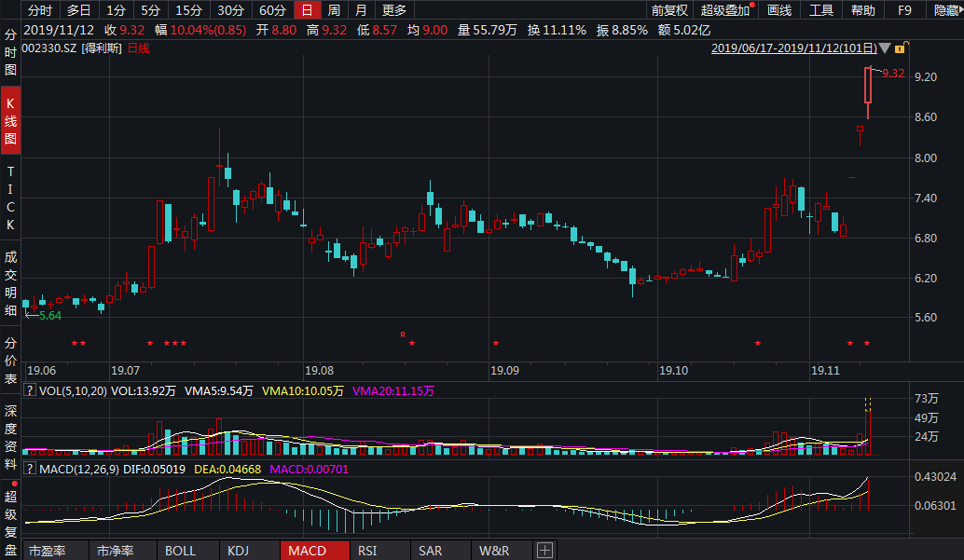Open the 更多 more periods menu

coord(394,10)
